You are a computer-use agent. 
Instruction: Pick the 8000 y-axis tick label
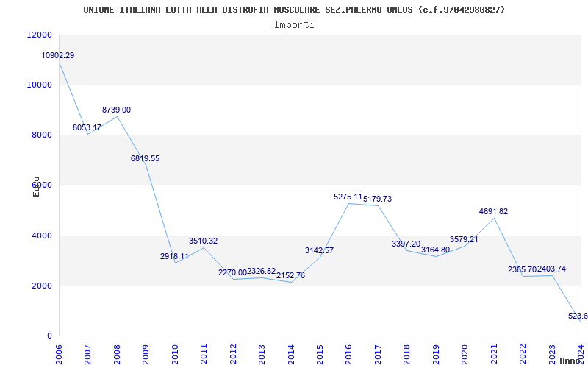coord(41,135)
